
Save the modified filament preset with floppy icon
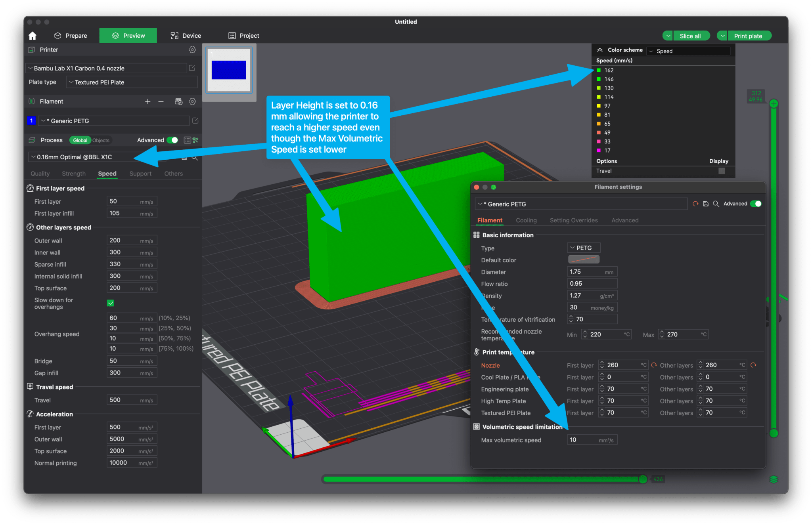coord(706,204)
